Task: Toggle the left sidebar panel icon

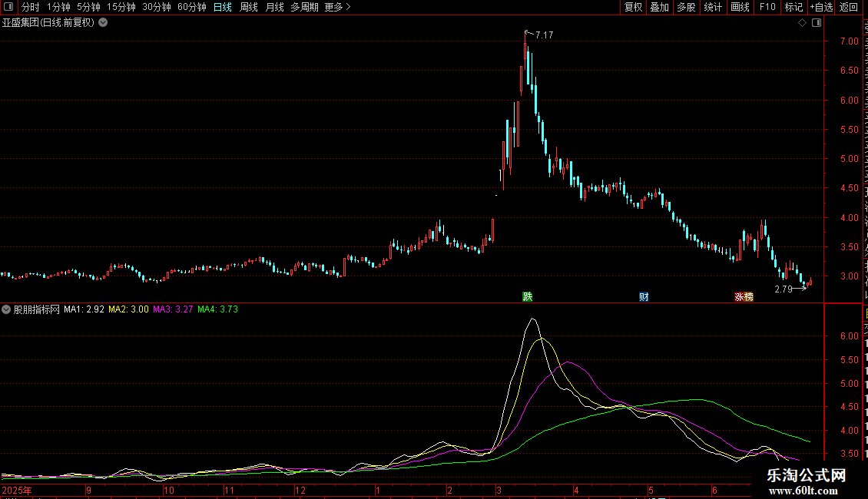Action: click(8, 7)
